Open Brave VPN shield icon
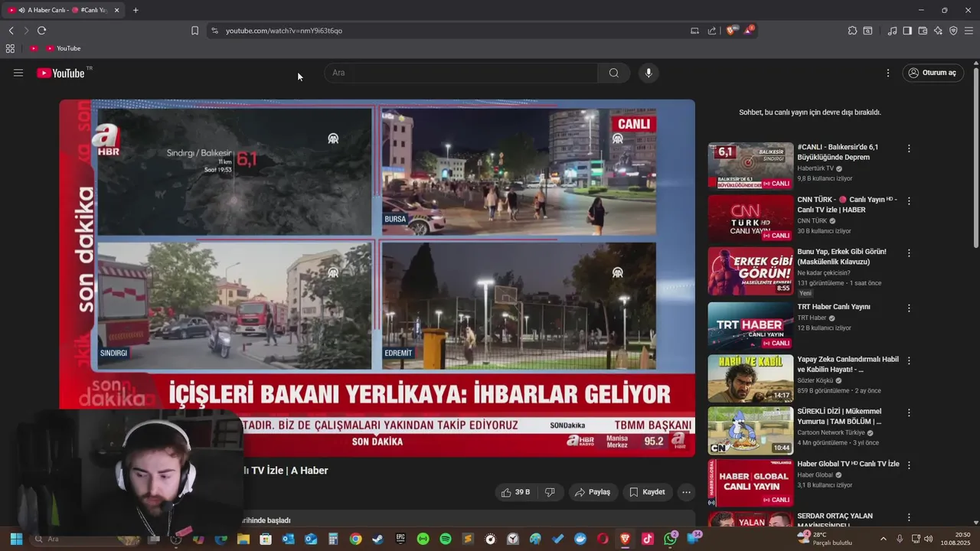Screen dimensions: 980x551 point(953,31)
